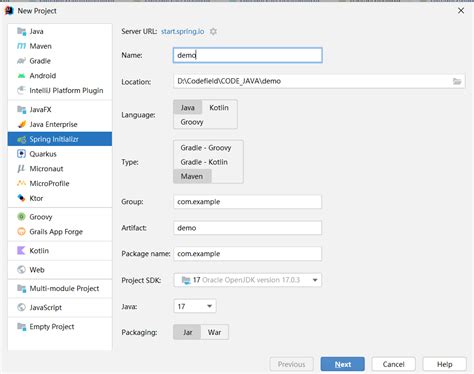Select Kotlin as project language
Viewport: 474px width, 374px height.
click(x=219, y=108)
